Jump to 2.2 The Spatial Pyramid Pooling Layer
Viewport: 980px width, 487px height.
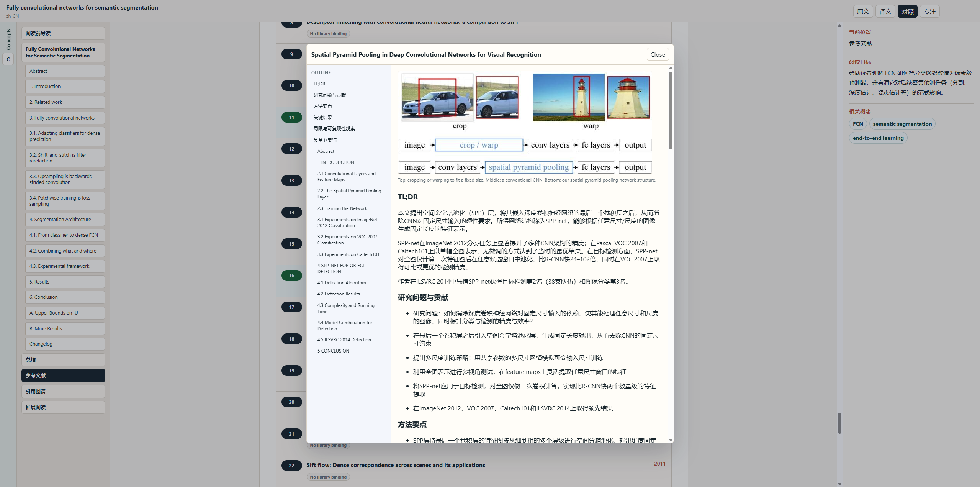(349, 193)
